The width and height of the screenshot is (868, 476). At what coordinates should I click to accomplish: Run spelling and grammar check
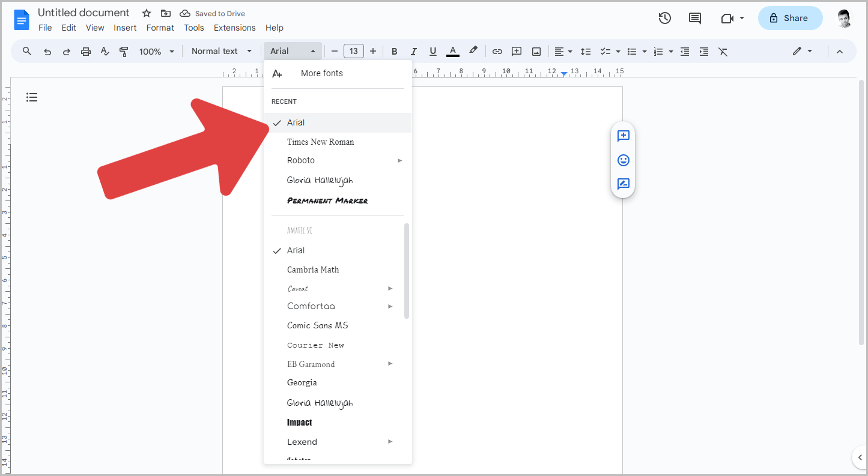(105, 52)
